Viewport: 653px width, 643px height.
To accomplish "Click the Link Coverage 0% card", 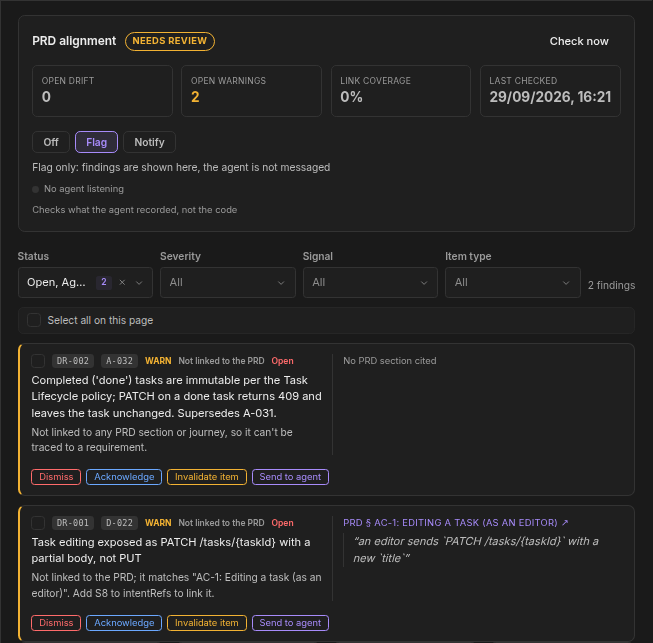I will point(401,91).
